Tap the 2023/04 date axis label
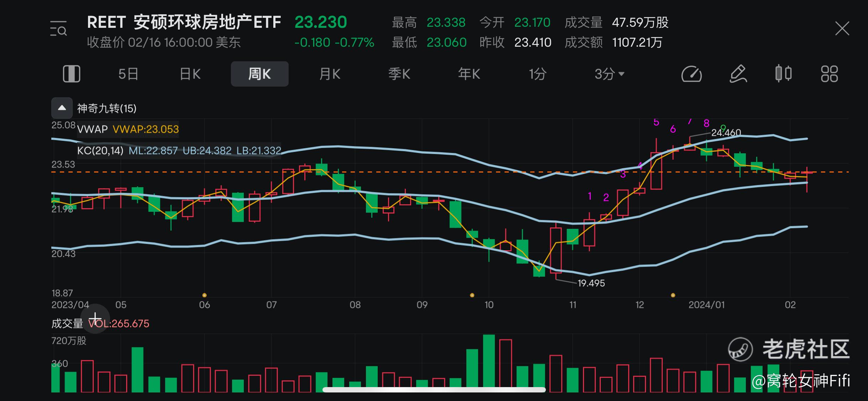The height and width of the screenshot is (401, 868). [x=70, y=305]
